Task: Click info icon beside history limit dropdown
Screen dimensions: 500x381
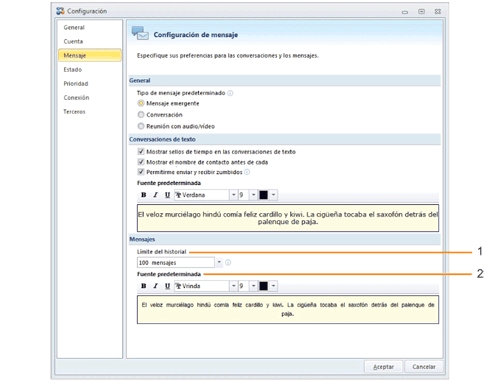Action: coord(228,263)
